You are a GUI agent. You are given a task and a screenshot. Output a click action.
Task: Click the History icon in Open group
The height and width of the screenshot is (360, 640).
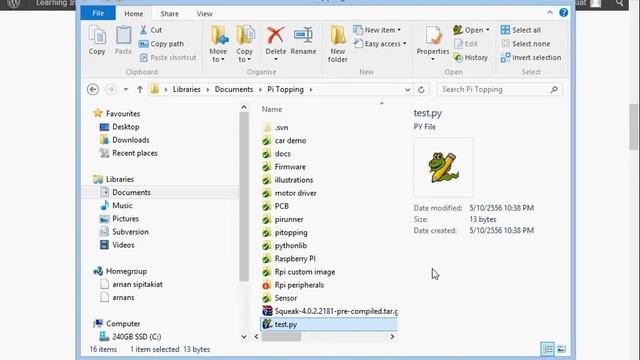[458, 58]
